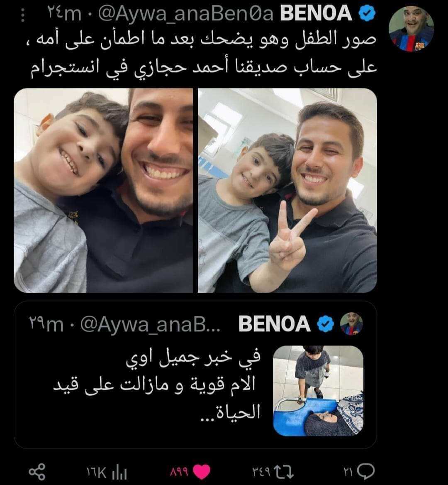Open the three-dot more options menu
The width and height of the screenshot is (448, 485).
click(22, 15)
